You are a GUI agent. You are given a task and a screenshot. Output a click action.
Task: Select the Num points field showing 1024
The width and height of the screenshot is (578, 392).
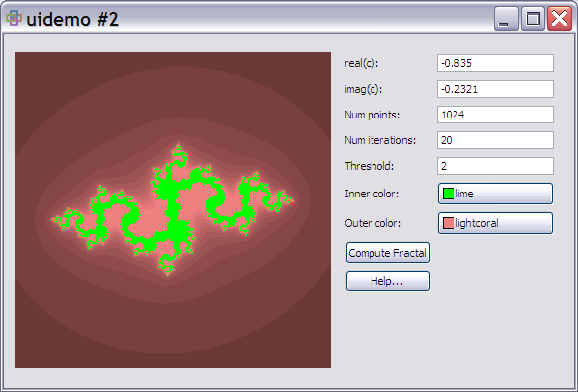click(495, 115)
